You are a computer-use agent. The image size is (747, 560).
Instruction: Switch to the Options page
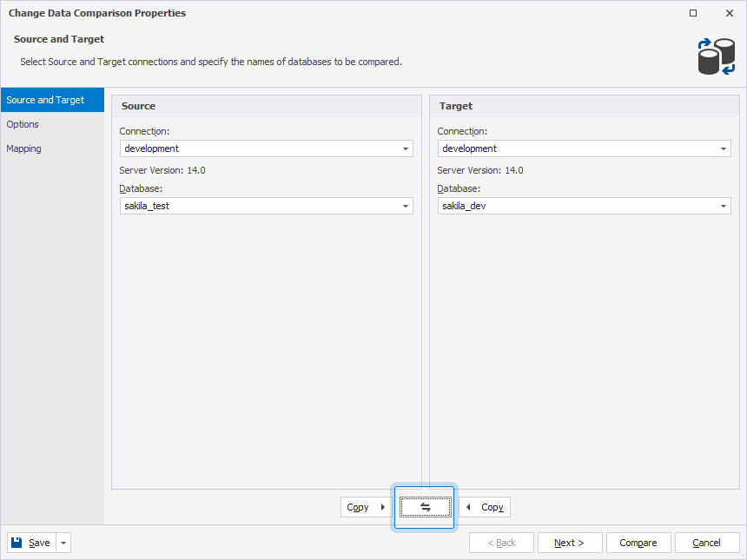[23, 124]
